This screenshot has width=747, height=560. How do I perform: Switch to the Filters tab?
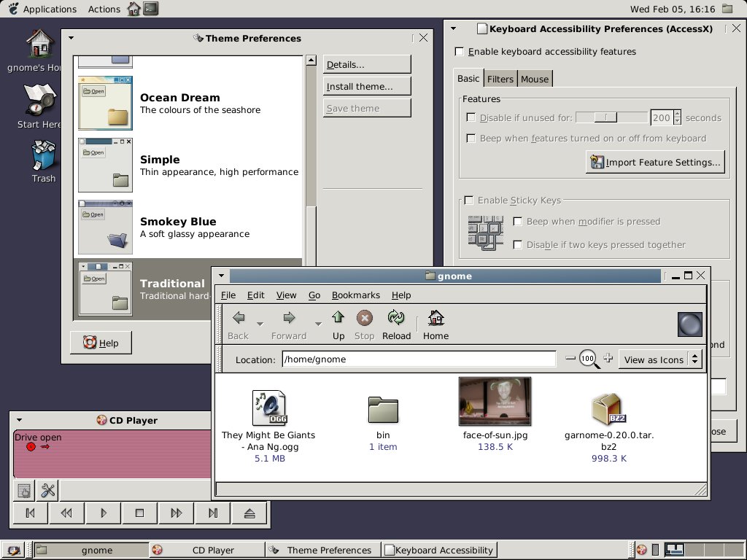pyautogui.click(x=500, y=79)
